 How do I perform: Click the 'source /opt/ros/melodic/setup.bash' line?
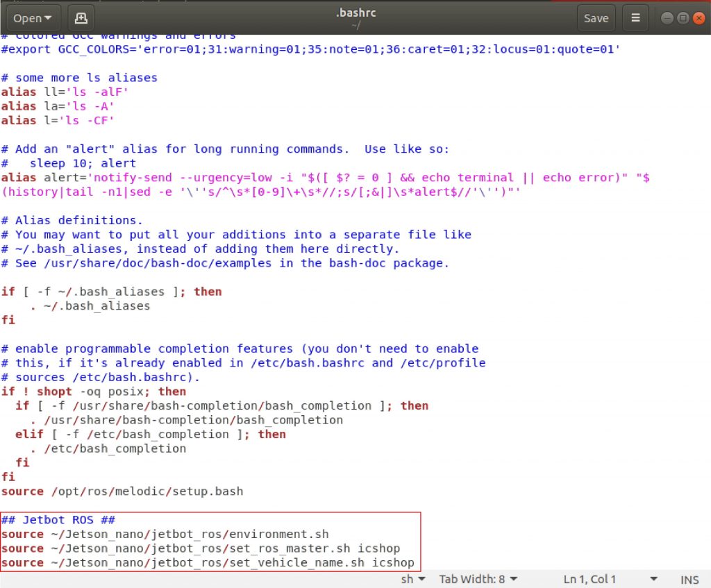pos(122,491)
